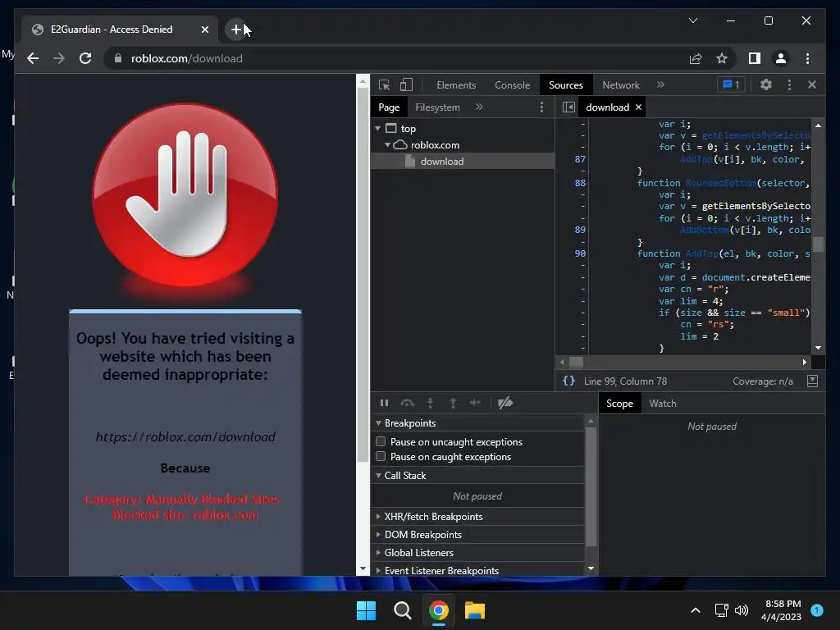Activate the inspect element picker icon
The height and width of the screenshot is (630, 840).
coord(384,85)
